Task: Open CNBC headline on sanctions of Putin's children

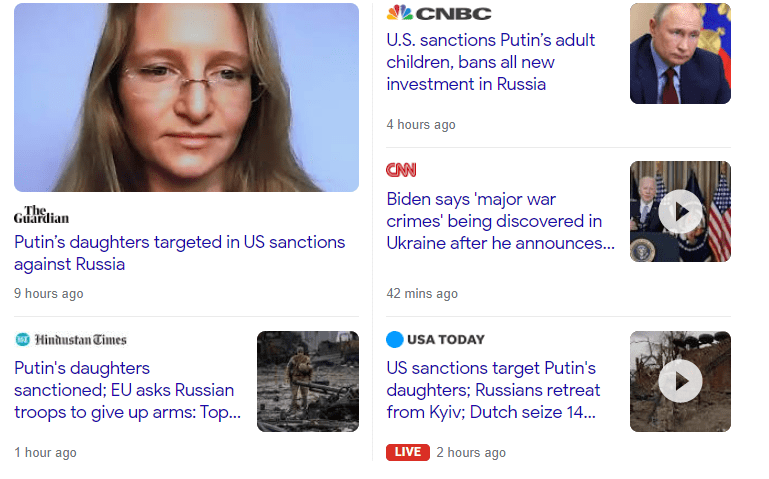Action: tap(490, 62)
